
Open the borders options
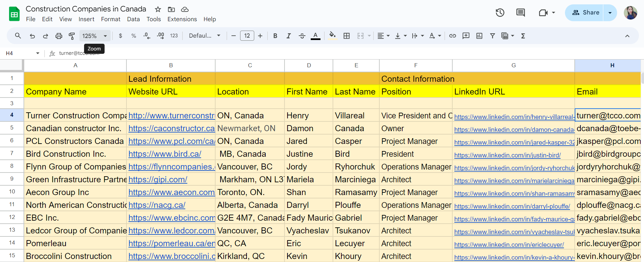(x=347, y=36)
